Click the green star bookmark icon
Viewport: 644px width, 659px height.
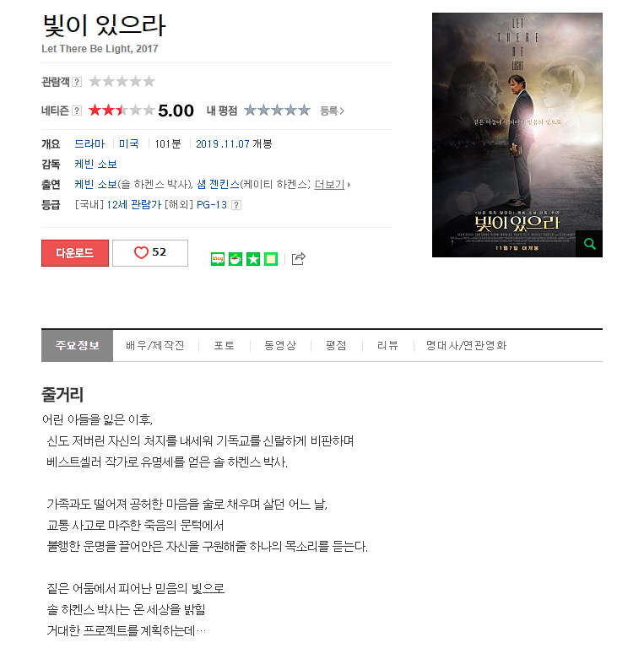point(253,259)
